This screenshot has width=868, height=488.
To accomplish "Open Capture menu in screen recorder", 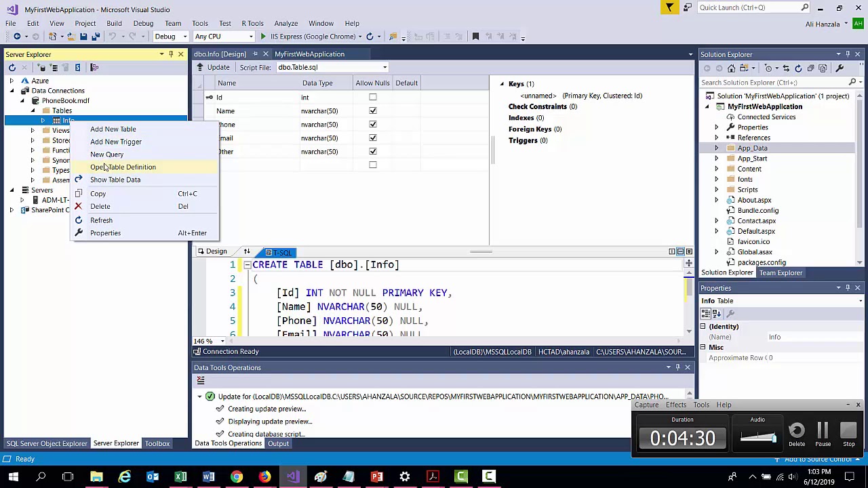I will (646, 405).
